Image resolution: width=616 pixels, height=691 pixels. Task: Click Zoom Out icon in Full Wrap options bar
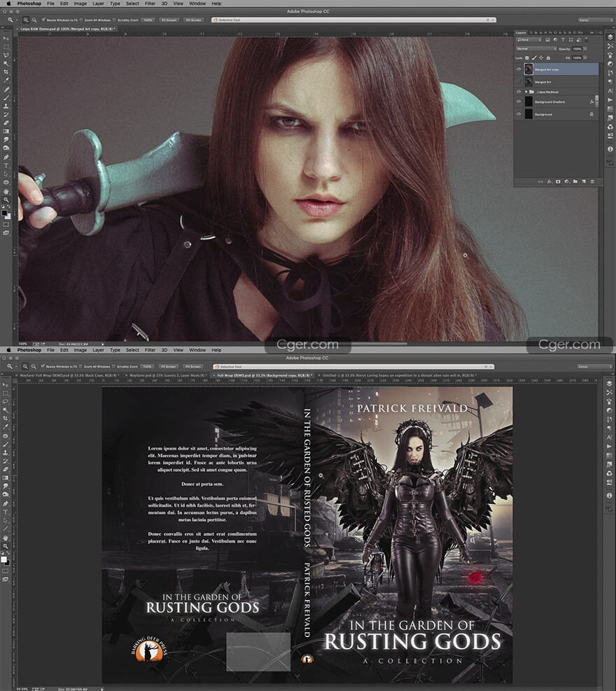point(34,366)
